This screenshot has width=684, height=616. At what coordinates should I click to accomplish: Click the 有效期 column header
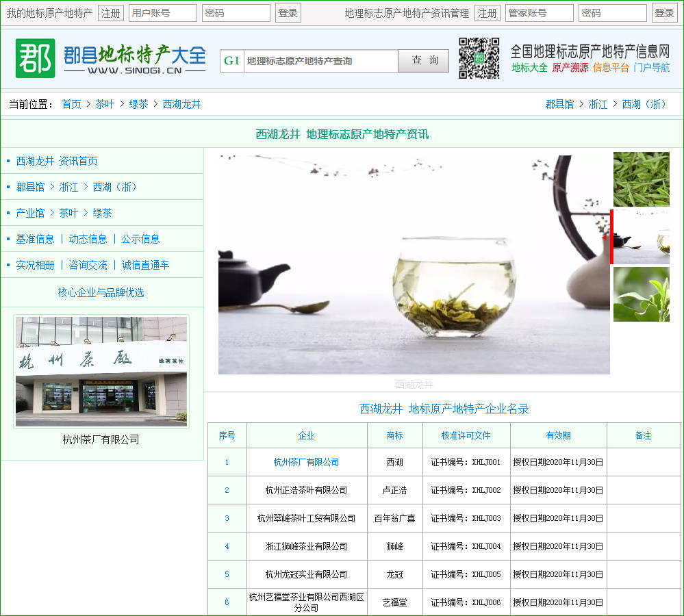tap(559, 435)
